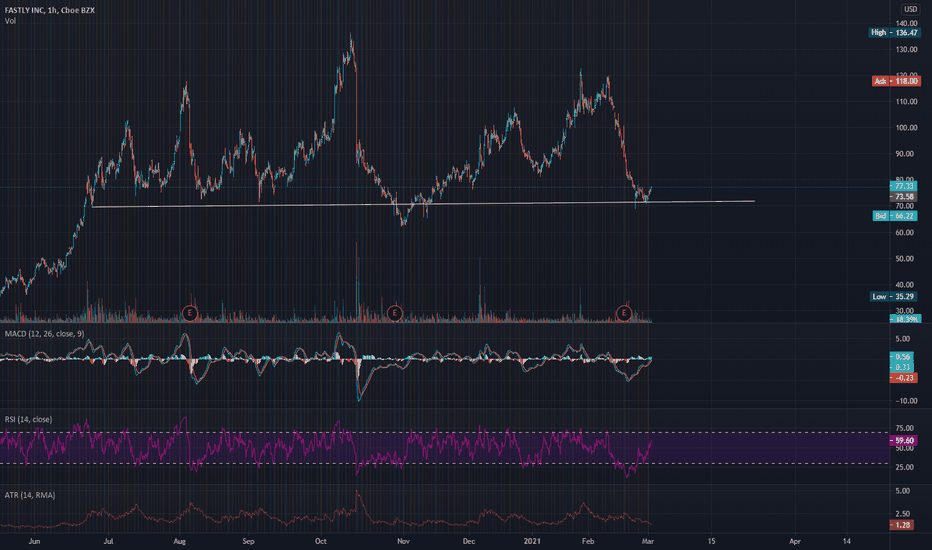Click the ATR 2.50 axis label
The image size is (932, 550).
pos(902,514)
